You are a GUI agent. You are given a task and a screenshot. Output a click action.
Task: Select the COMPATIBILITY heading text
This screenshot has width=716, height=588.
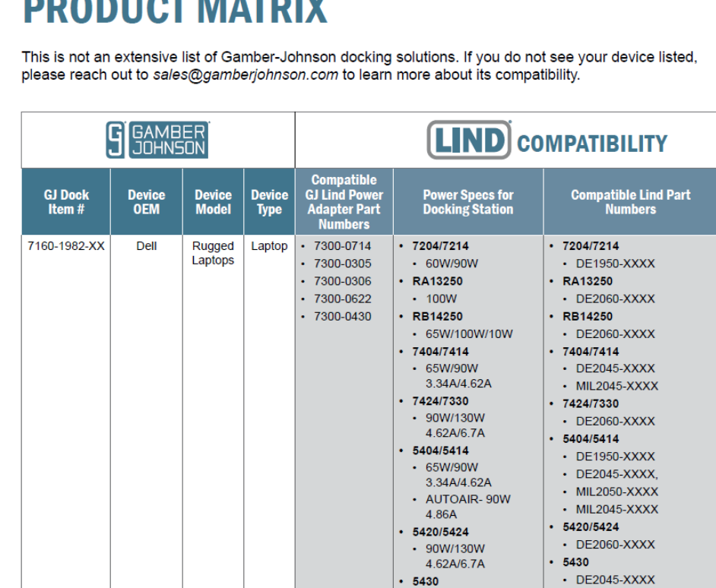[x=592, y=144]
